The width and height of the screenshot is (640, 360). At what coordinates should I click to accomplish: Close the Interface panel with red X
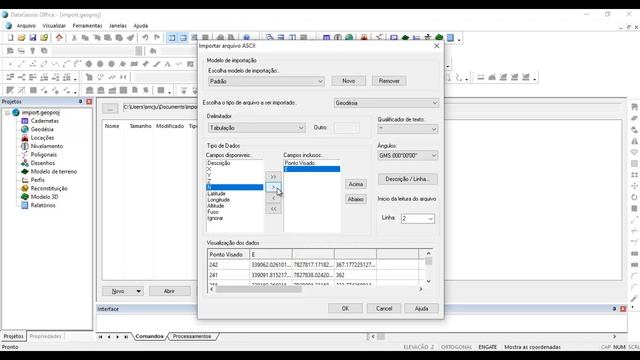tap(623, 309)
